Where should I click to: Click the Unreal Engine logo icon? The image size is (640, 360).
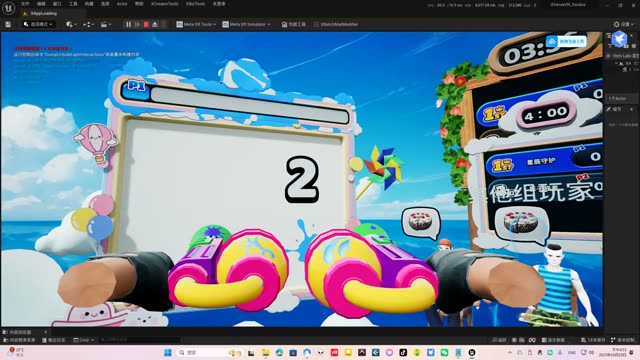9,8
